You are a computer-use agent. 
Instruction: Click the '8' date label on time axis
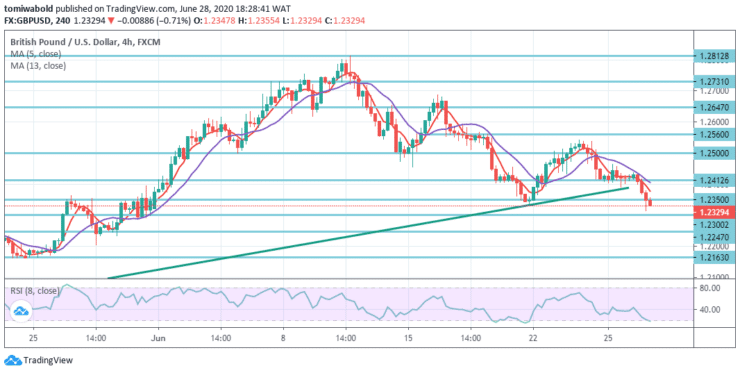(x=283, y=339)
